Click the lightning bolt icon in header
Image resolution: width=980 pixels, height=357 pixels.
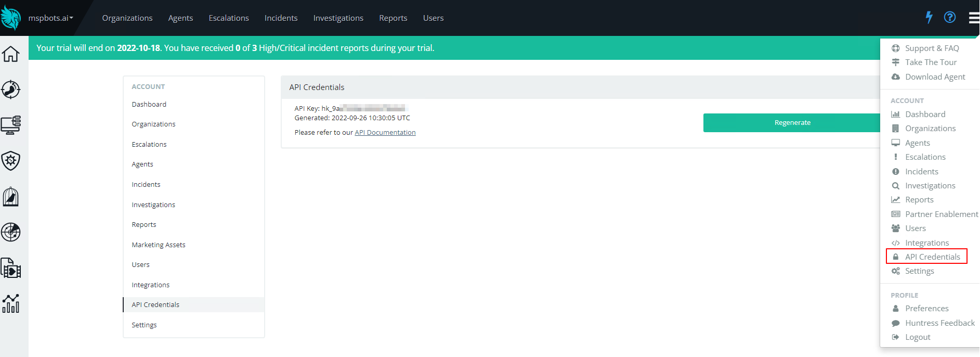tap(929, 17)
